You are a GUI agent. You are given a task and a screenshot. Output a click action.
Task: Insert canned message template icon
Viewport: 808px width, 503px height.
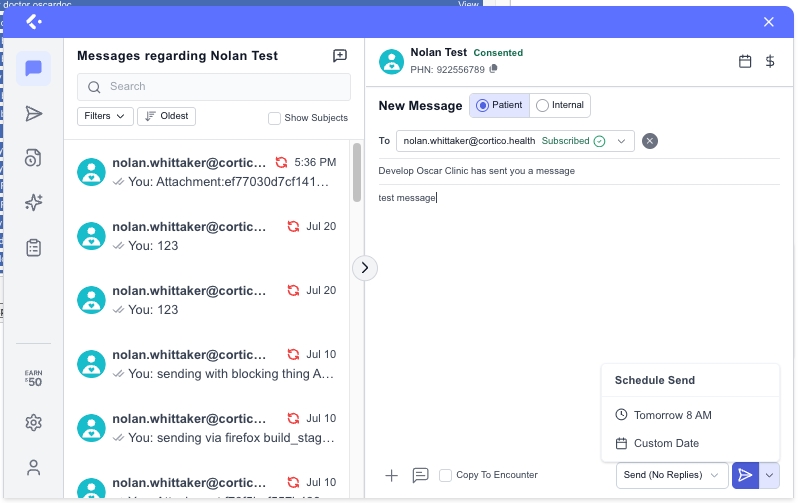click(x=420, y=475)
